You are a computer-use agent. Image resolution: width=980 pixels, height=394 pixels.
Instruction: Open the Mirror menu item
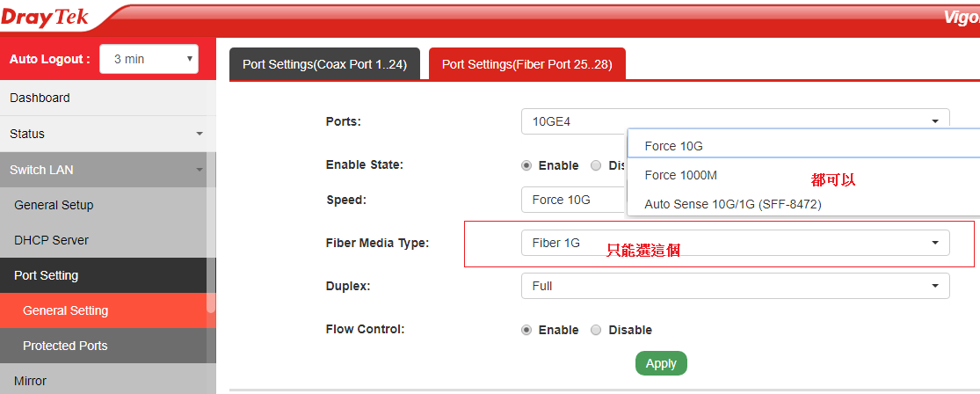[x=30, y=381]
